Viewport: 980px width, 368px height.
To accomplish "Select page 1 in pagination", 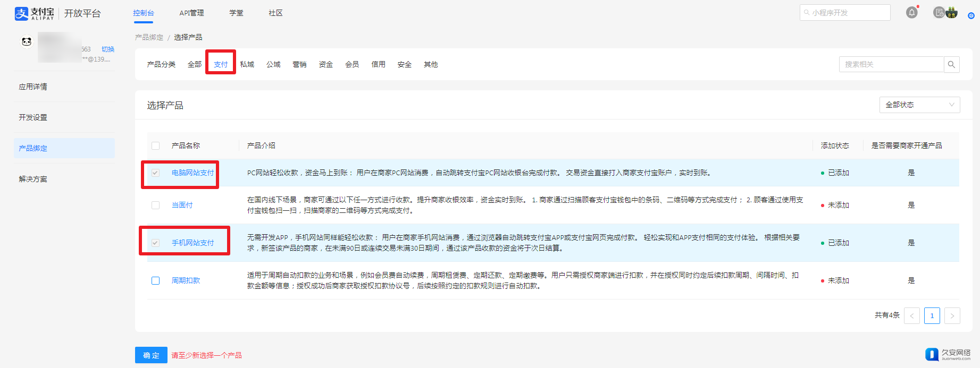I will tap(932, 315).
